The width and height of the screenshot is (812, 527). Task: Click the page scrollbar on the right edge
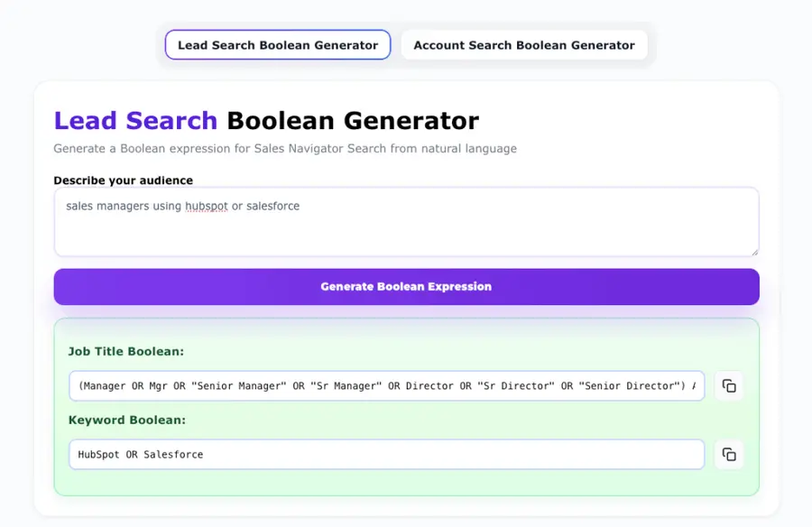click(x=807, y=263)
